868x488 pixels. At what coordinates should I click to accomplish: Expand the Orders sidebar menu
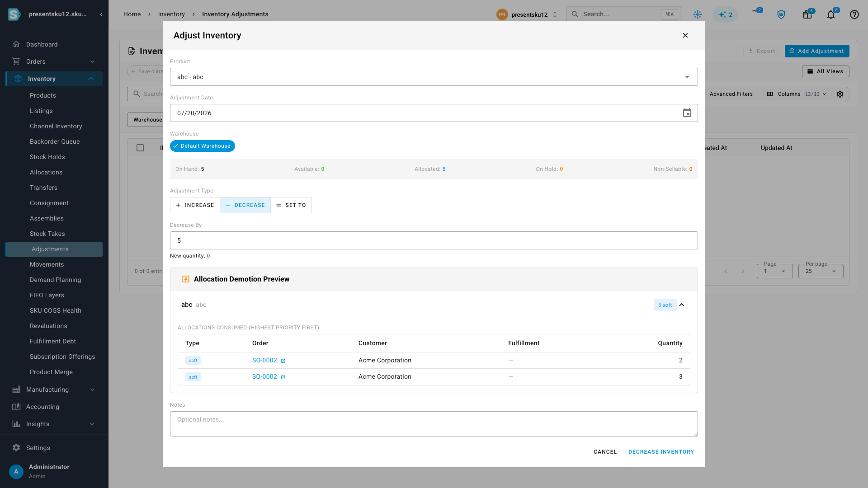[54, 61]
